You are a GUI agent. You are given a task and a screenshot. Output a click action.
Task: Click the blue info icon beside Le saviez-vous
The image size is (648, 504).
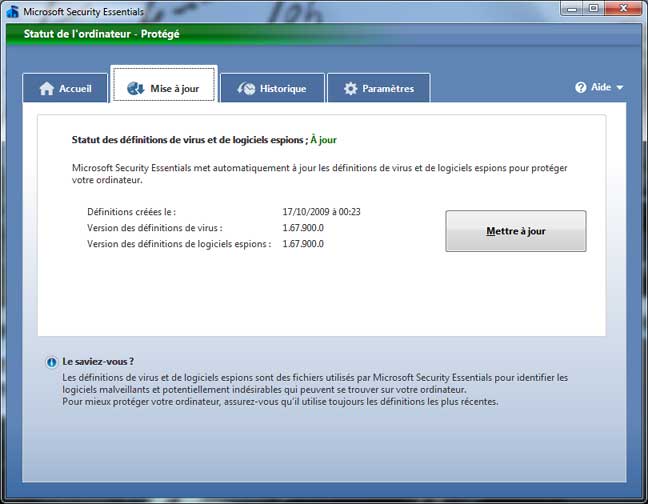point(51,362)
